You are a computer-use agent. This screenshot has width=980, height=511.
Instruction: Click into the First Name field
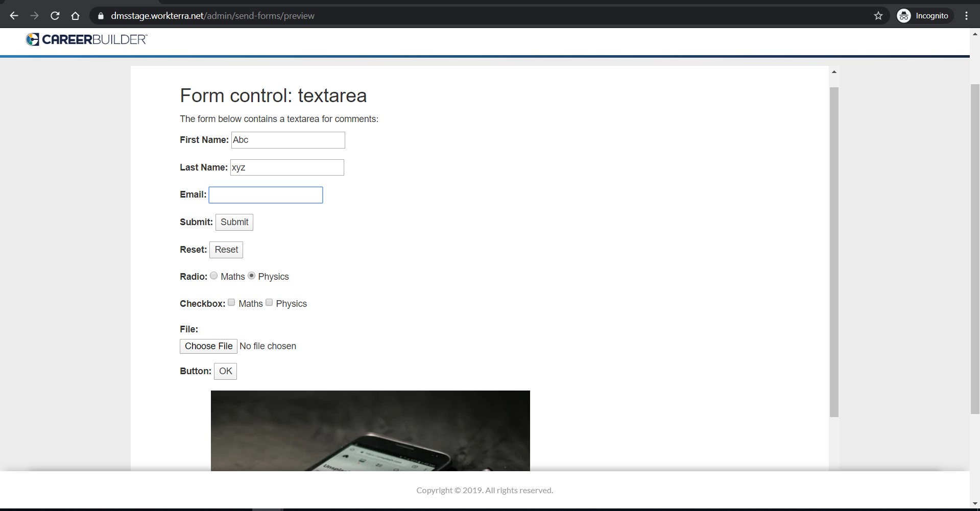click(288, 140)
